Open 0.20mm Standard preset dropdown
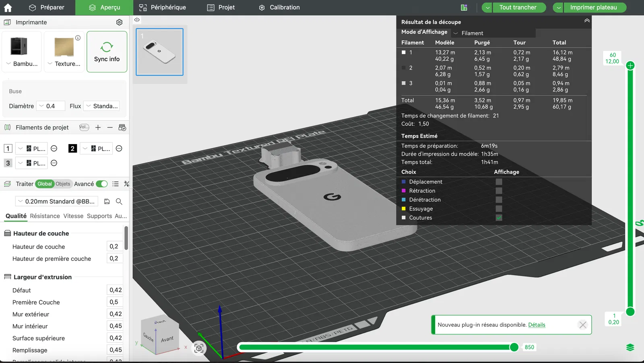Screen dimensions: 644x363 click(57, 201)
